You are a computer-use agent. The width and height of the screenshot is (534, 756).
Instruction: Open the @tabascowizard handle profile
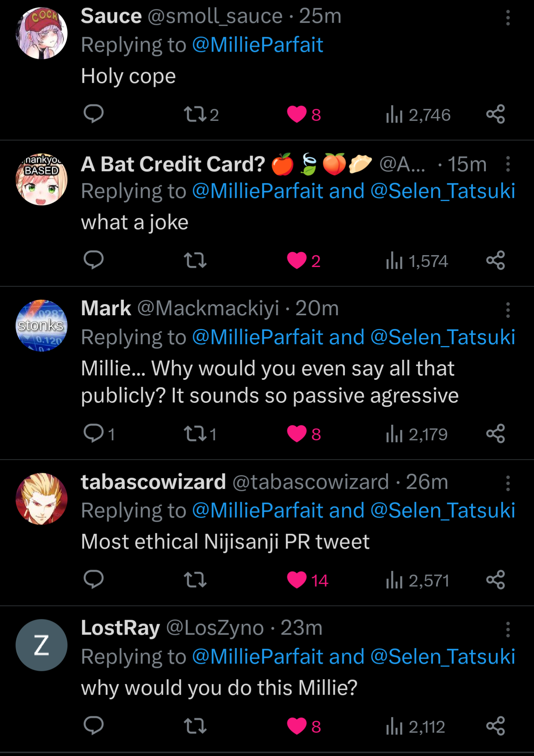(x=310, y=482)
